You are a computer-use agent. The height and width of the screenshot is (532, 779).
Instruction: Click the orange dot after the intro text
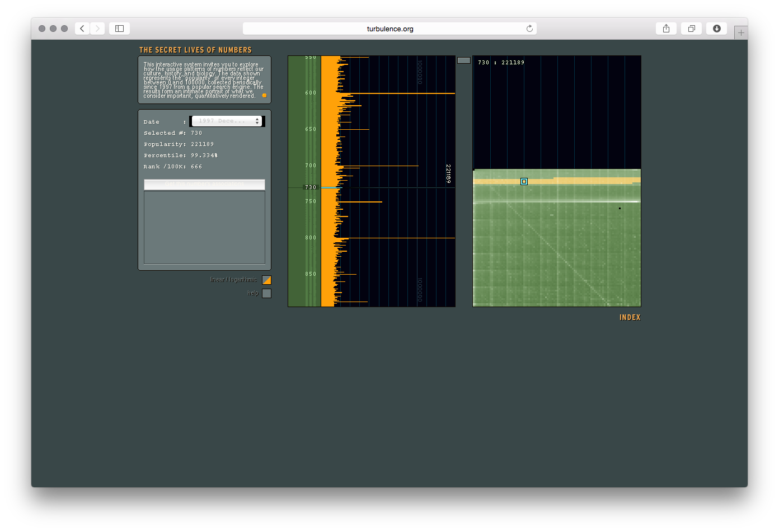click(x=264, y=96)
